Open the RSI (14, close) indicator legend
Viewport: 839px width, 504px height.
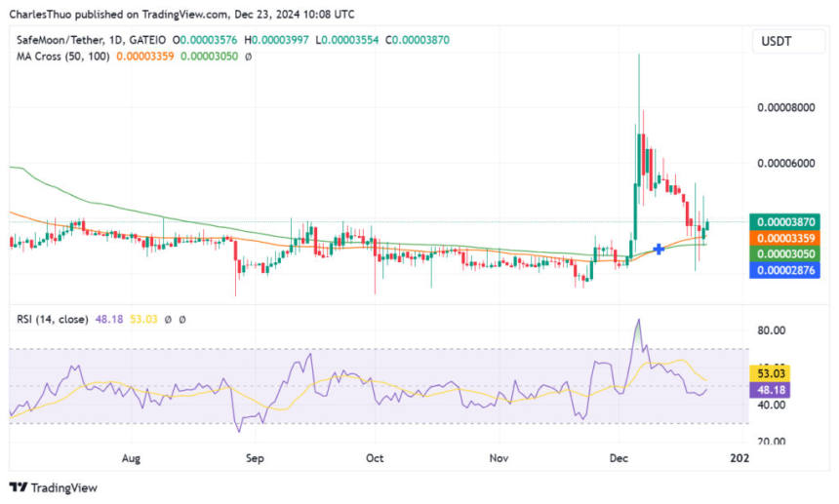[x=53, y=319]
